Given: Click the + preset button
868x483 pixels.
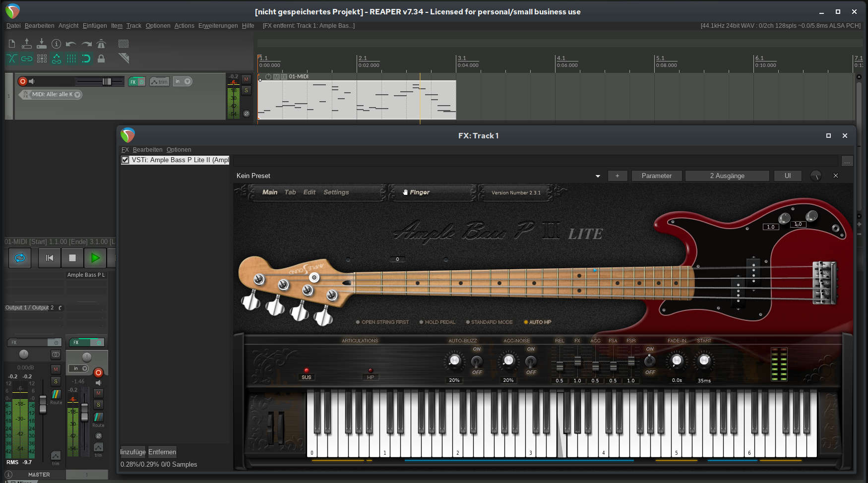Looking at the screenshot, I should click(x=617, y=176).
